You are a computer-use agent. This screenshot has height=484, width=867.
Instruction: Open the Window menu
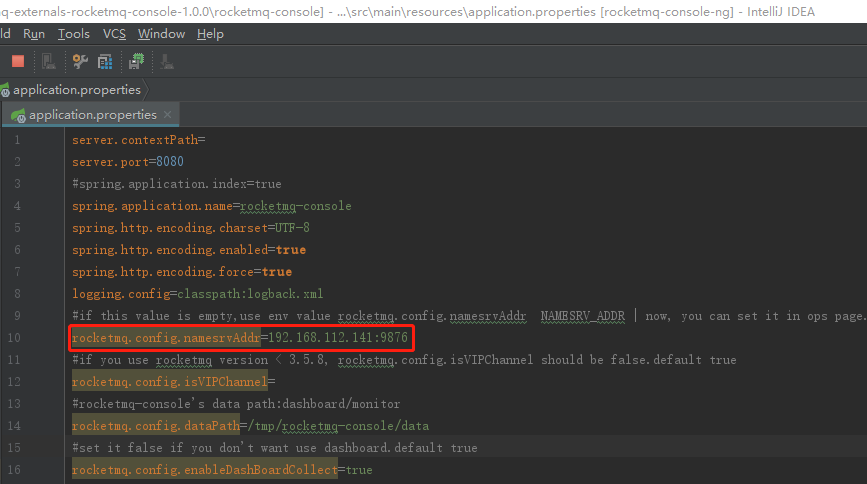tap(161, 34)
